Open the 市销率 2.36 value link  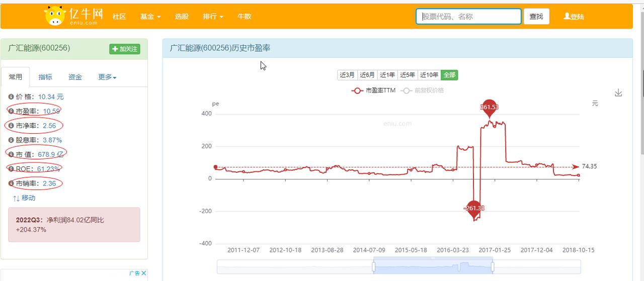point(49,183)
